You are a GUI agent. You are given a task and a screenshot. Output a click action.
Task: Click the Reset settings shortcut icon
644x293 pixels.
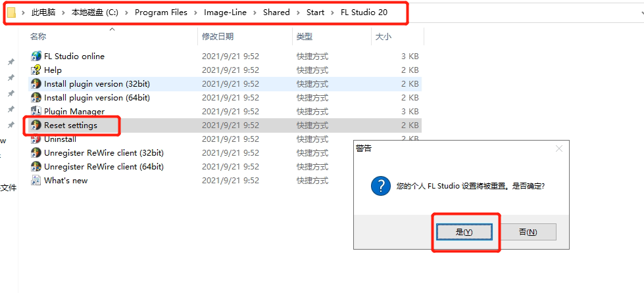[36, 125]
